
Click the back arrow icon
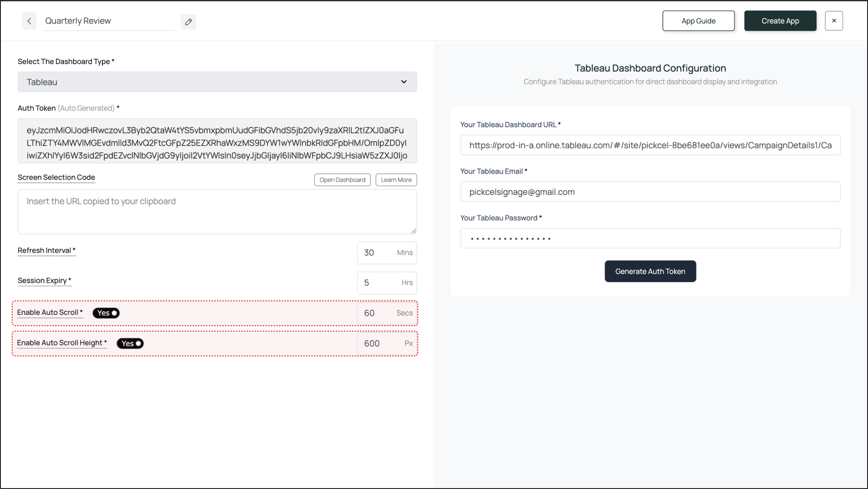(x=29, y=21)
